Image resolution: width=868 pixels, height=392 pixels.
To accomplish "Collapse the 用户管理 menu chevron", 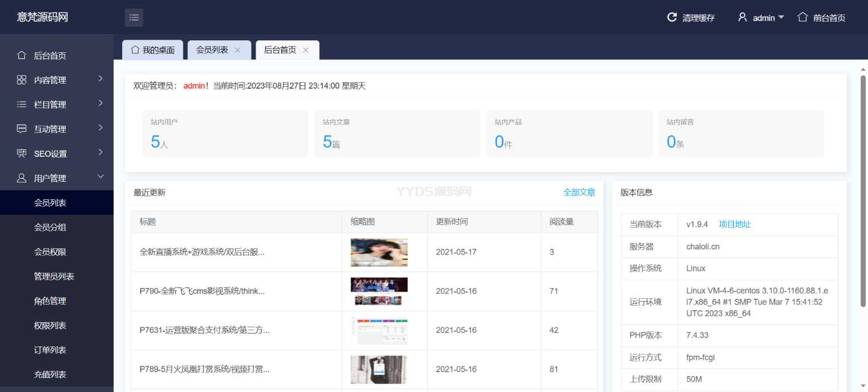I will pos(101,177).
